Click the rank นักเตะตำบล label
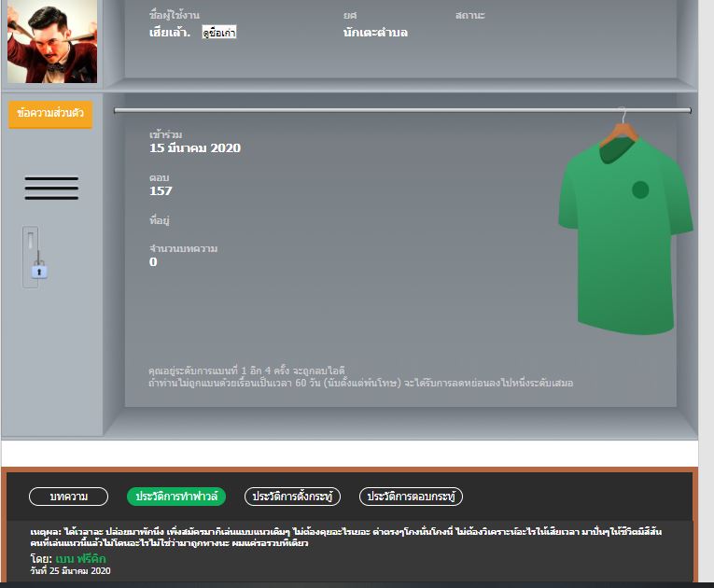The width and height of the screenshot is (714, 588). click(375, 33)
